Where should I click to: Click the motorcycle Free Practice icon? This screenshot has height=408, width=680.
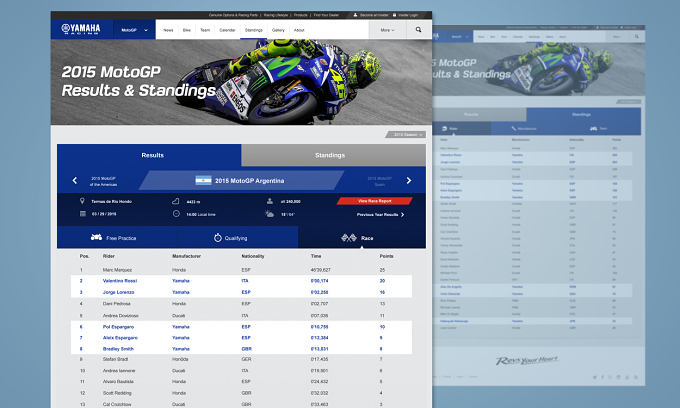(96, 237)
